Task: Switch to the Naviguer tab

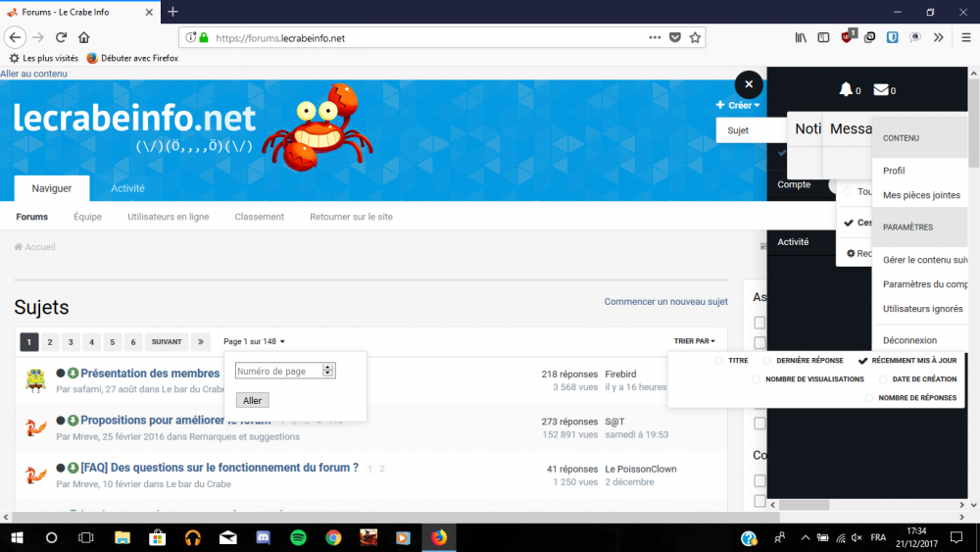Action: 52,188
